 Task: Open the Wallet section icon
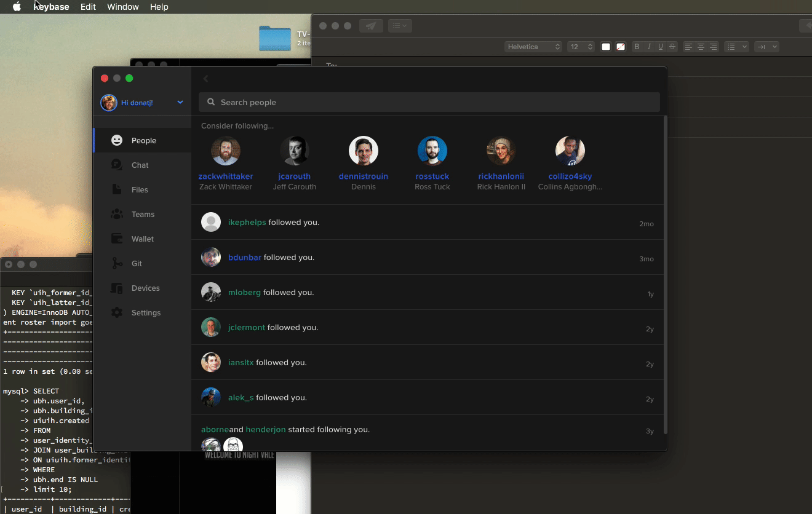click(x=117, y=239)
